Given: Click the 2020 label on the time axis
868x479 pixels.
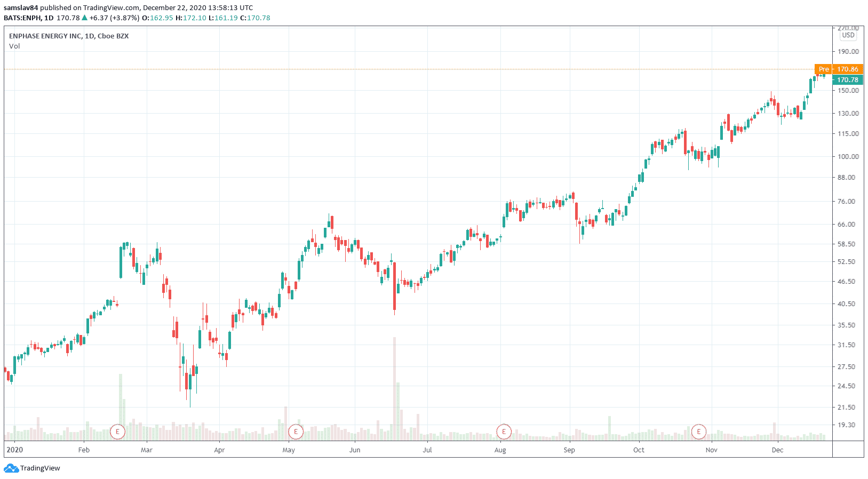Looking at the screenshot, I should pos(14,450).
